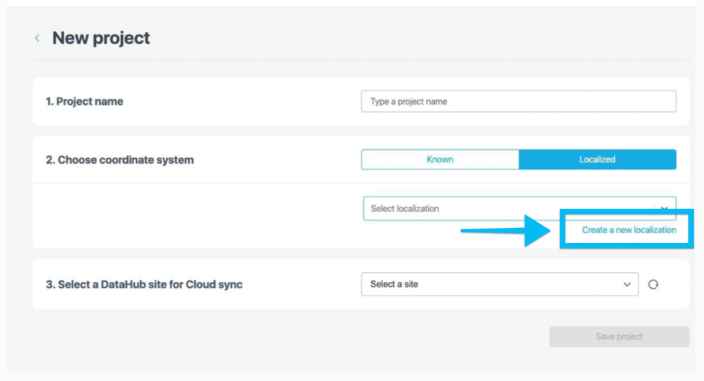Focus the Type a project name field

(x=519, y=101)
